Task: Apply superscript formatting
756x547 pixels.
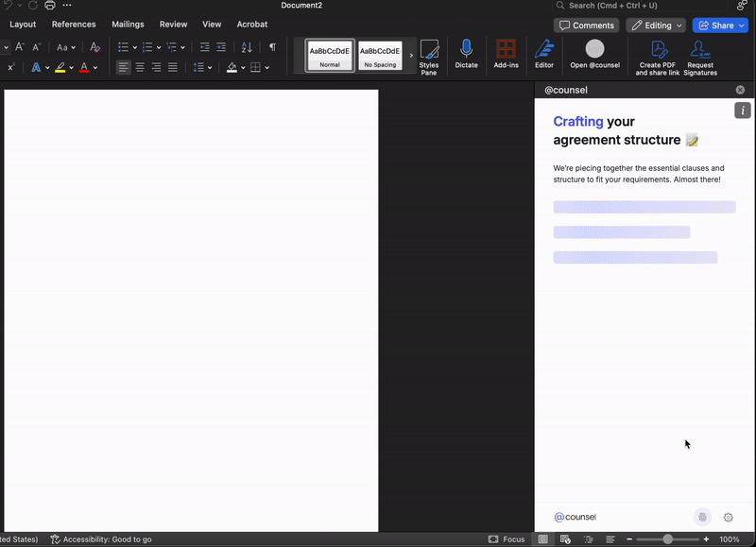Action: 11,67
